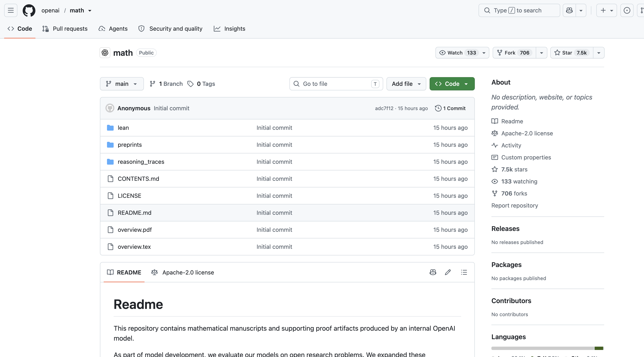Click the Anonymous committer avatar
Image resolution: width=644 pixels, height=357 pixels.
pos(110,108)
